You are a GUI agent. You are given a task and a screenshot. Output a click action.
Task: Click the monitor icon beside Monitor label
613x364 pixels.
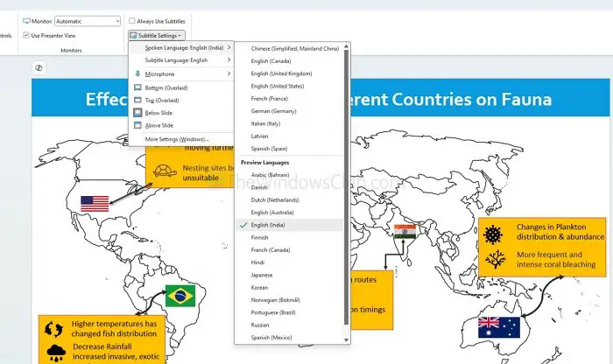coord(26,21)
